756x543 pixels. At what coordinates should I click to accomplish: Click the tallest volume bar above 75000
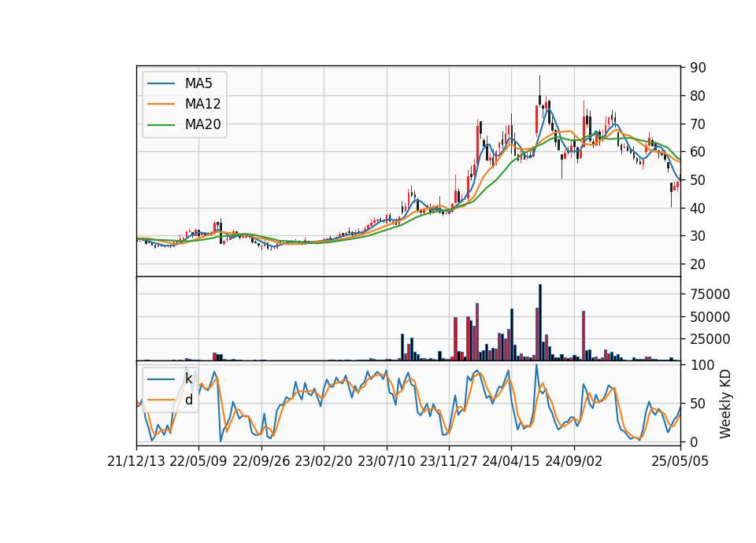[540, 323]
